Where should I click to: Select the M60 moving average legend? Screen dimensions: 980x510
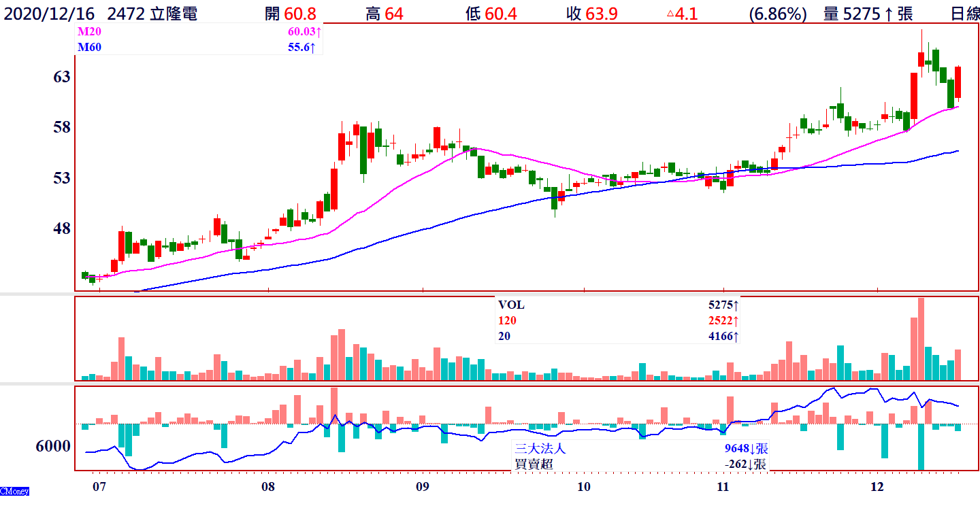pos(88,47)
